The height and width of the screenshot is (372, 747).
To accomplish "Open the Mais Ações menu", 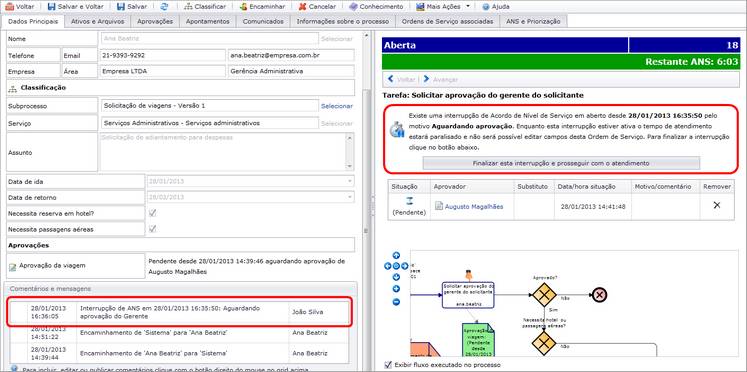I will coord(443,7).
